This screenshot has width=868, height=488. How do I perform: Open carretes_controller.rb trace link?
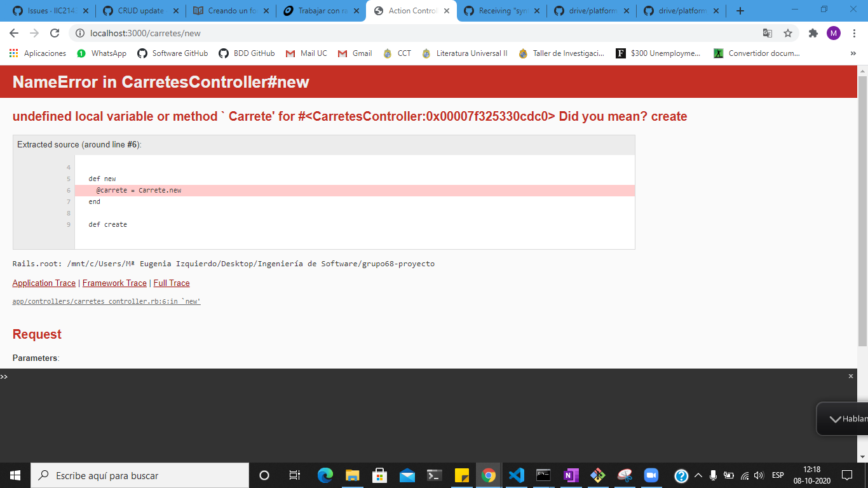tap(105, 301)
